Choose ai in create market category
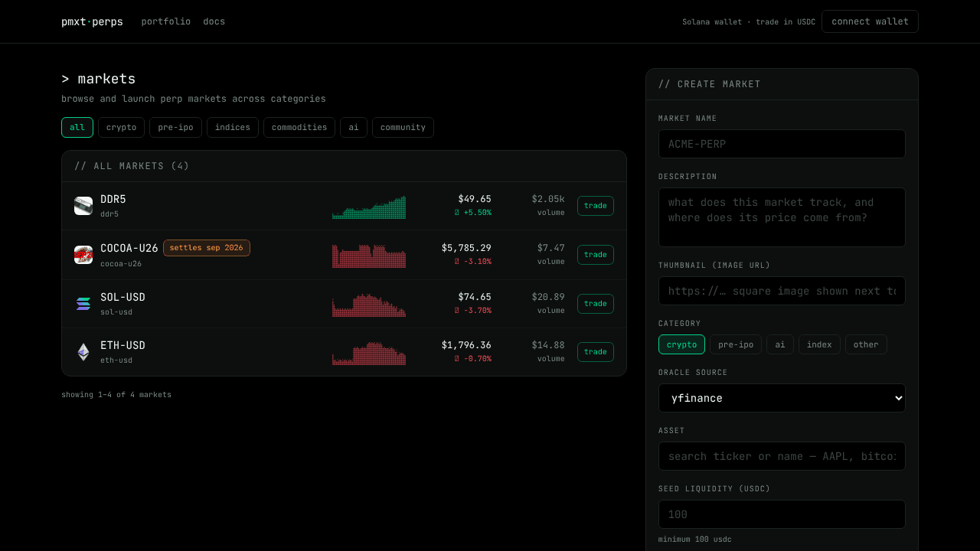The height and width of the screenshot is (551, 980). (780, 344)
